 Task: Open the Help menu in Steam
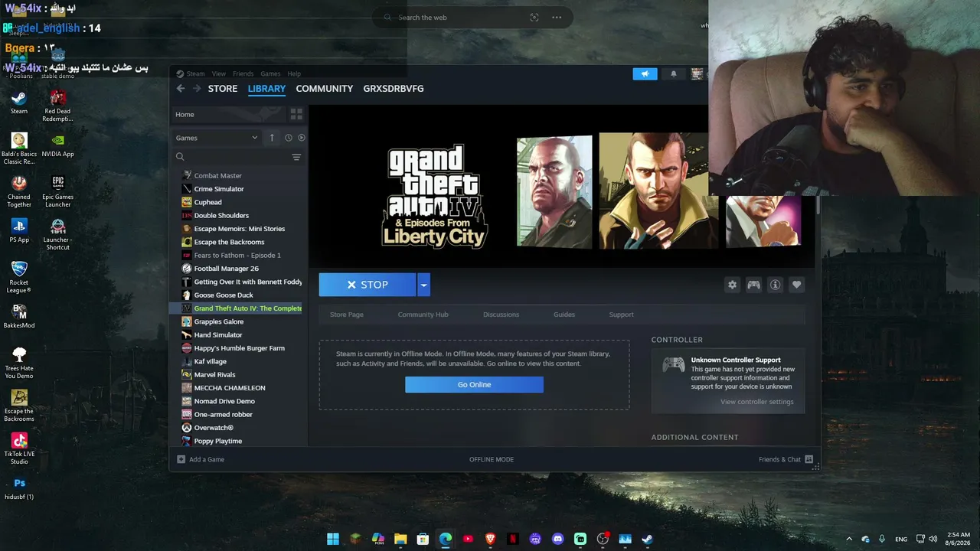point(294,73)
